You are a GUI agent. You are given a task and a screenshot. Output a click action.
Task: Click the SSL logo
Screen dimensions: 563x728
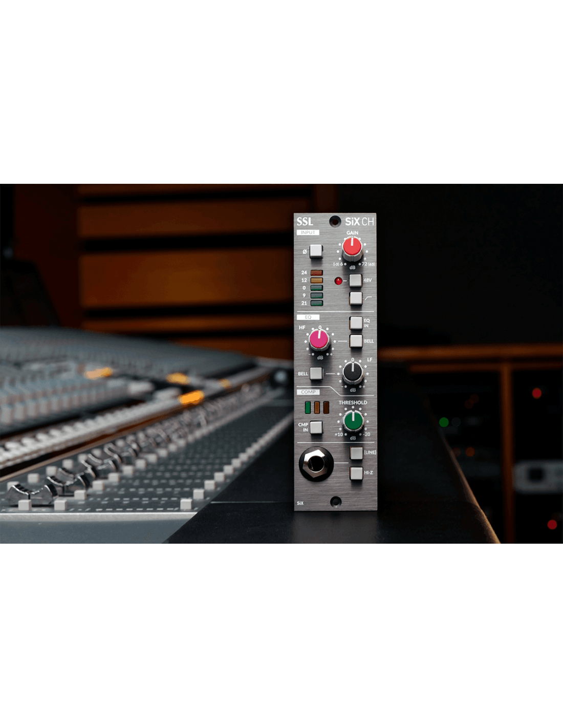(305, 222)
